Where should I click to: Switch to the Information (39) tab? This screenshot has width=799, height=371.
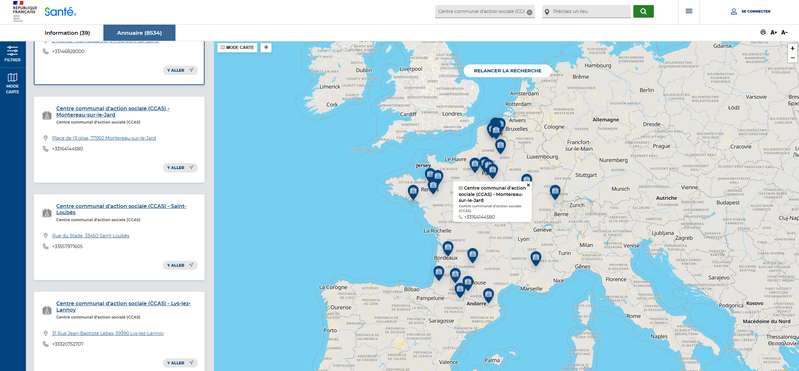[67, 33]
